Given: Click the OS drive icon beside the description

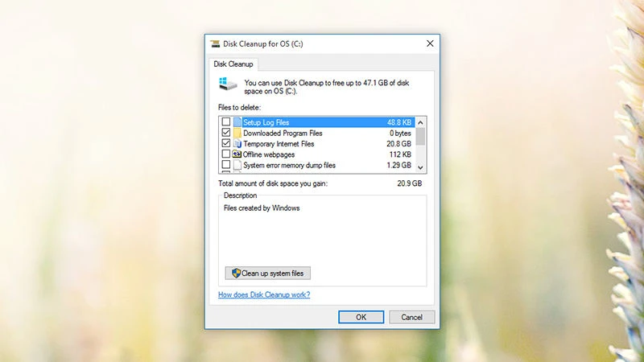Looking at the screenshot, I should coord(226,84).
